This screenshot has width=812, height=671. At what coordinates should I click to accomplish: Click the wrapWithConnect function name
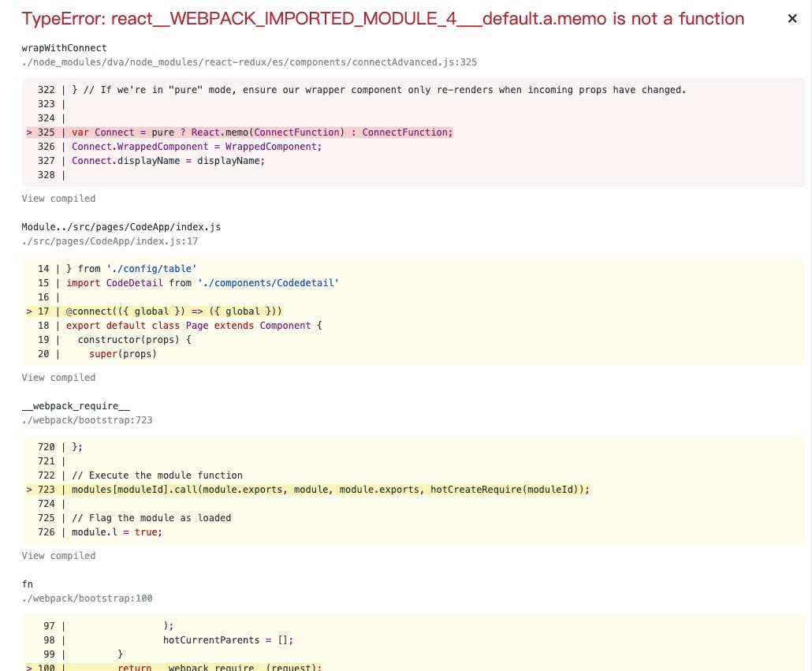coord(64,48)
